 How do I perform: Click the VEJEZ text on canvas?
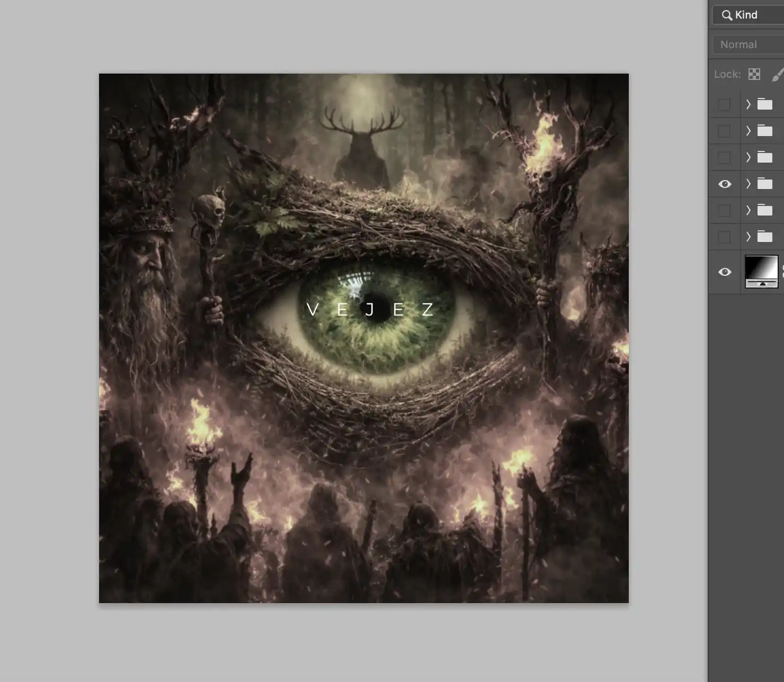[x=370, y=309]
